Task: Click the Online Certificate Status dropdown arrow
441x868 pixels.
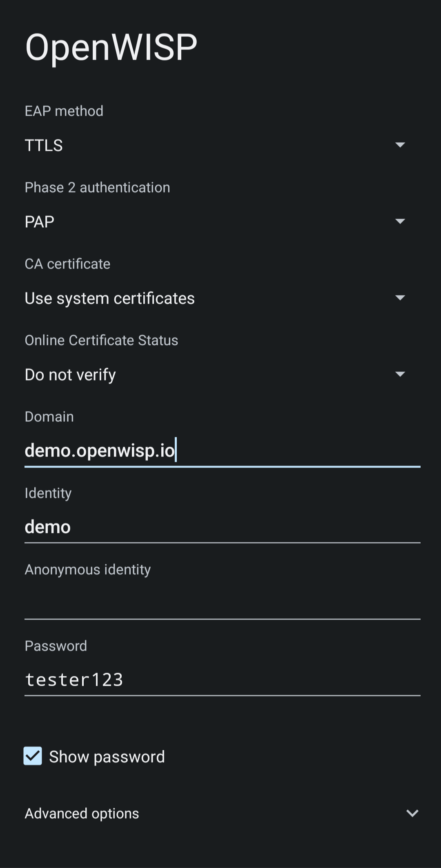Action: coord(401,374)
